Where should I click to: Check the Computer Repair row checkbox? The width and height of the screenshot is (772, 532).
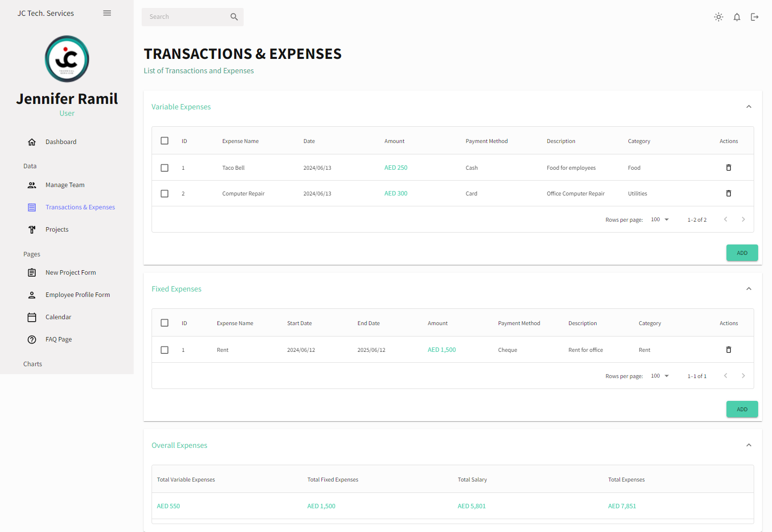164,193
